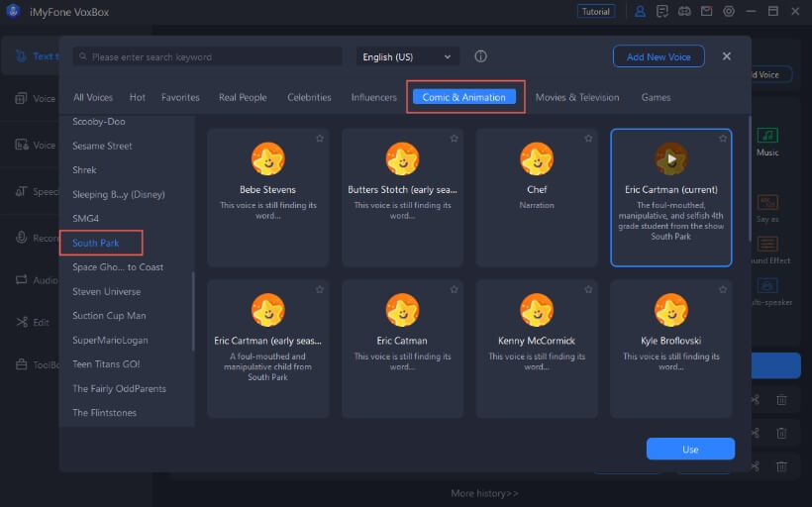Click the Chef voice star avatar
The width and height of the screenshot is (812, 507).
tap(537, 159)
